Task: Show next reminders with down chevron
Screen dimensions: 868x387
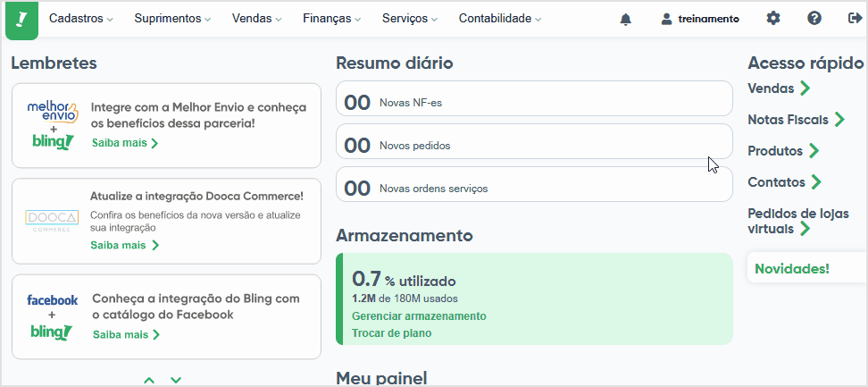Action: click(x=176, y=380)
